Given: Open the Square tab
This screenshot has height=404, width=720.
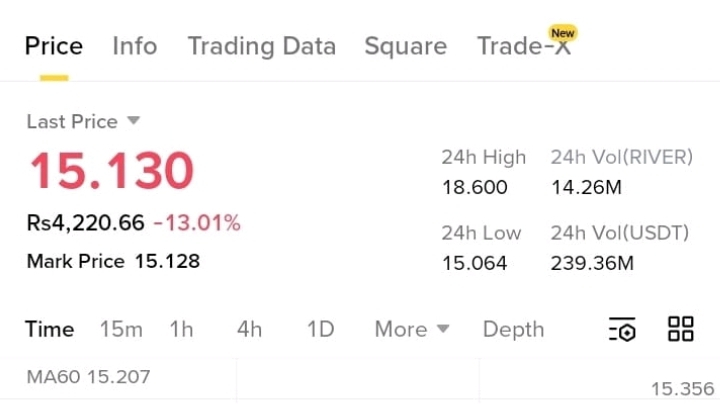Looking at the screenshot, I should [405, 46].
